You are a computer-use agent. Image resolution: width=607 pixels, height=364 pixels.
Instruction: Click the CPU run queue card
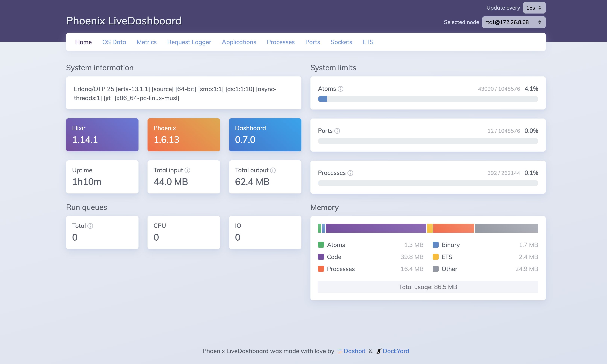click(x=184, y=233)
